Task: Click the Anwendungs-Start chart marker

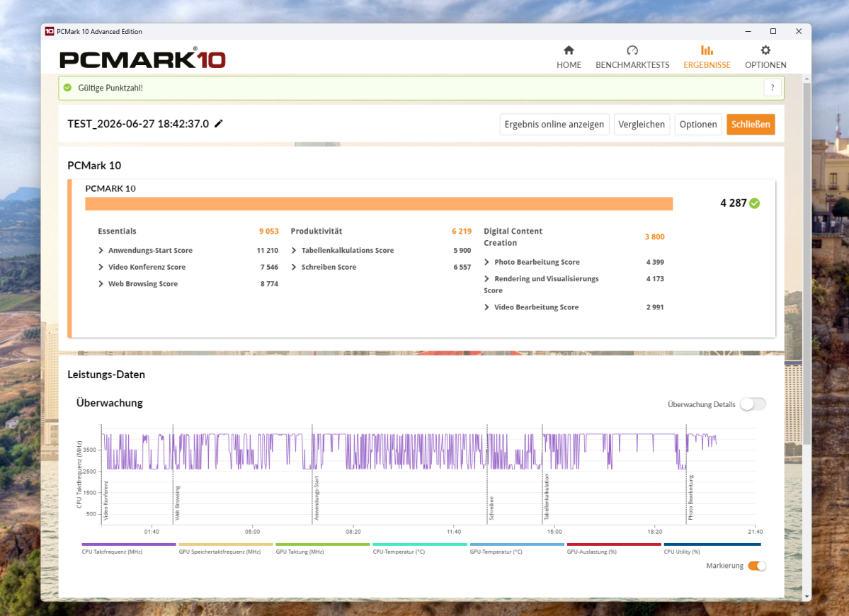Action: pos(317,498)
